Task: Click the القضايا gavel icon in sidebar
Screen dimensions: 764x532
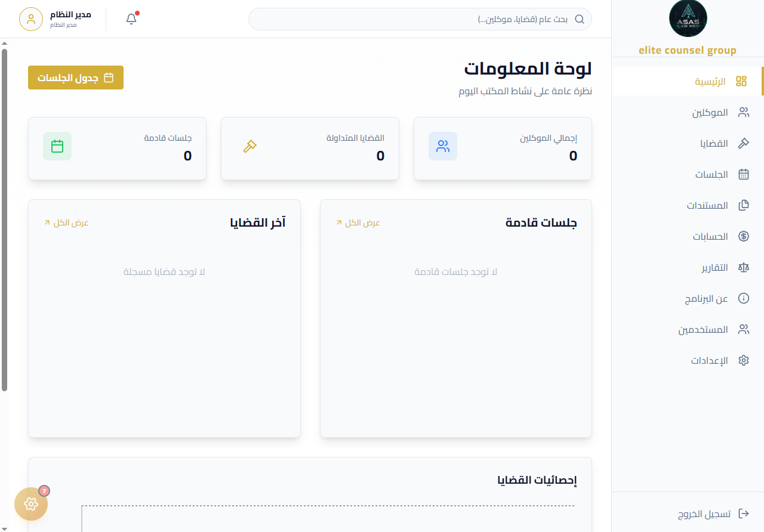Action: [x=743, y=143]
